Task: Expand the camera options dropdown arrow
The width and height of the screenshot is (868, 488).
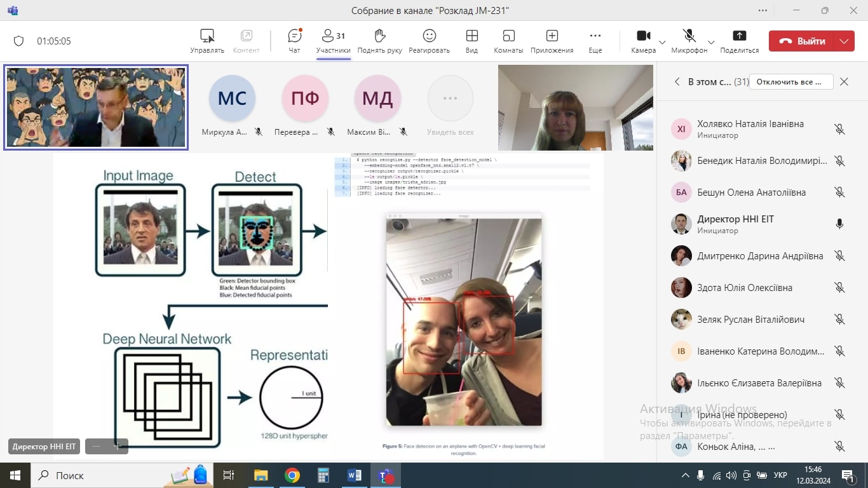Action: pos(662,43)
